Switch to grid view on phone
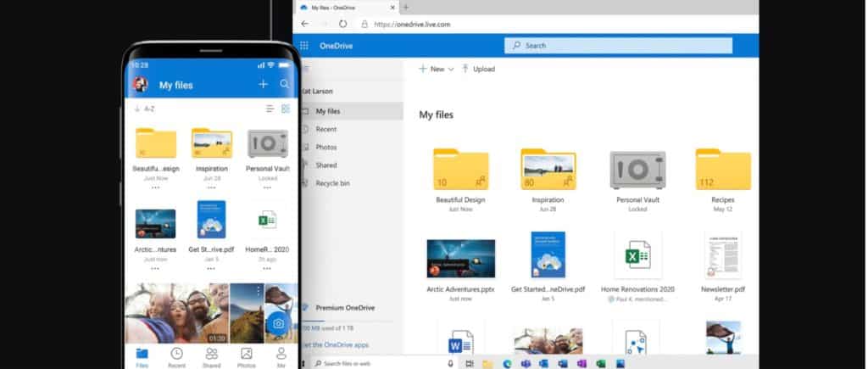The image size is (868, 369). click(x=286, y=109)
